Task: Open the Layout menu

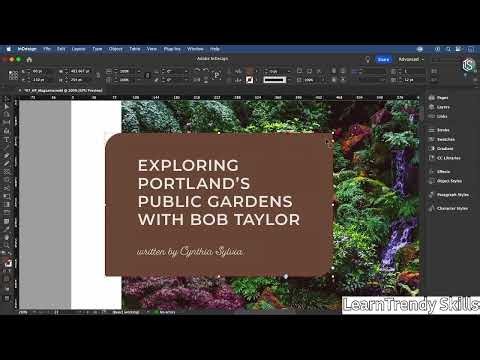Action: [x=79, y=49]
